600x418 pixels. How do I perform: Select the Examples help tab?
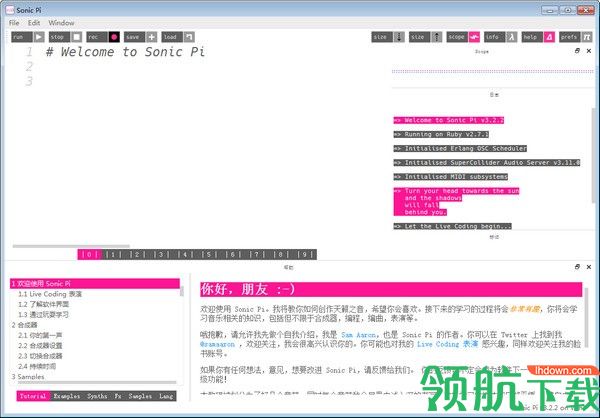click(x=67, y=396)
